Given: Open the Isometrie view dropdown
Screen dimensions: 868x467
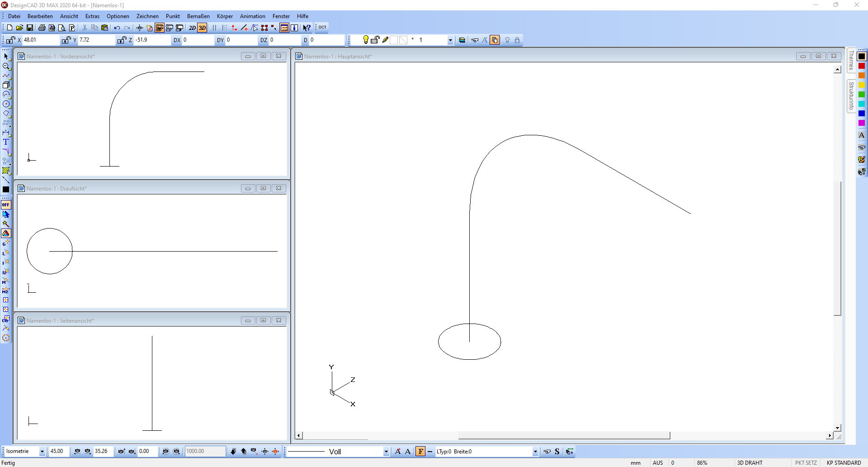Looking at the screenshot, I should (x=42, y=451).
